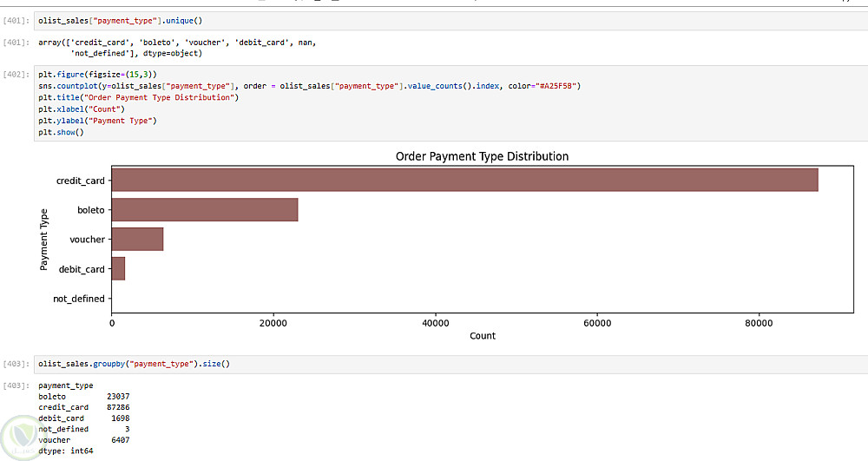Click the voucher 6407 output row
868x461 pixels.
pos(83,440)
